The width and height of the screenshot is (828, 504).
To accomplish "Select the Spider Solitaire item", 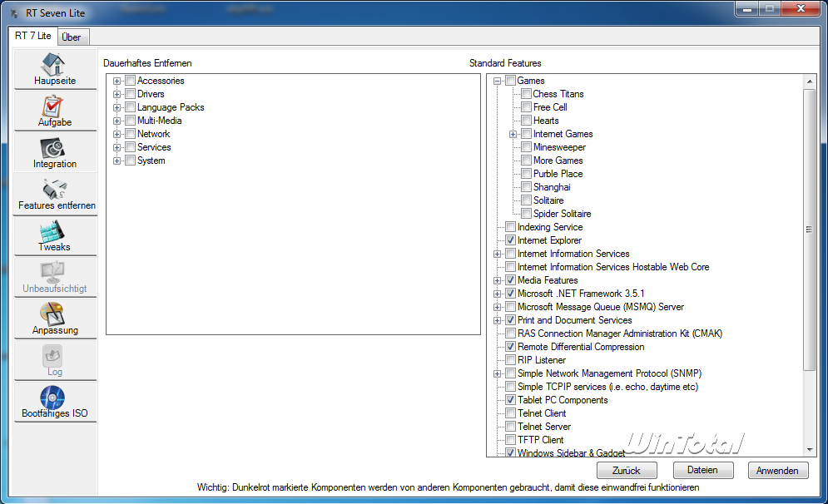I will point(562,214).
